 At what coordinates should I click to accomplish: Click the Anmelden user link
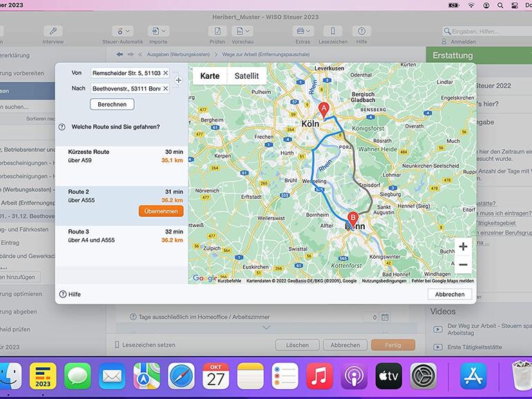(459, 41)
